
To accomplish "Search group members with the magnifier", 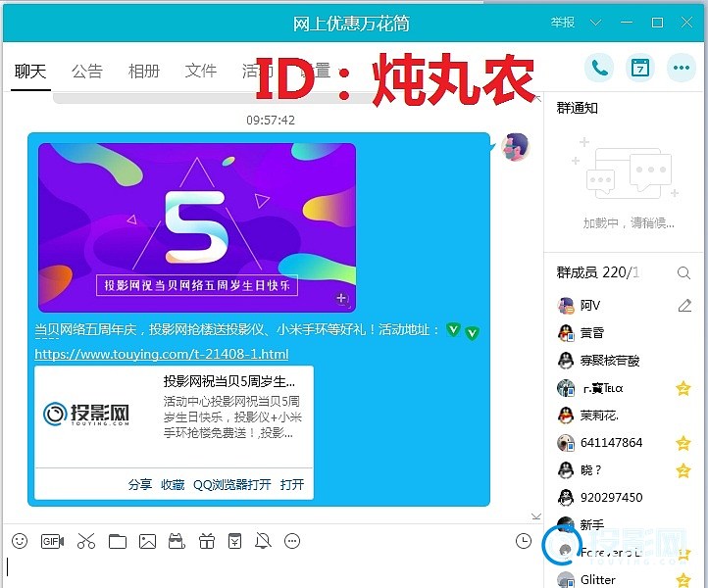I will point(683,272).
